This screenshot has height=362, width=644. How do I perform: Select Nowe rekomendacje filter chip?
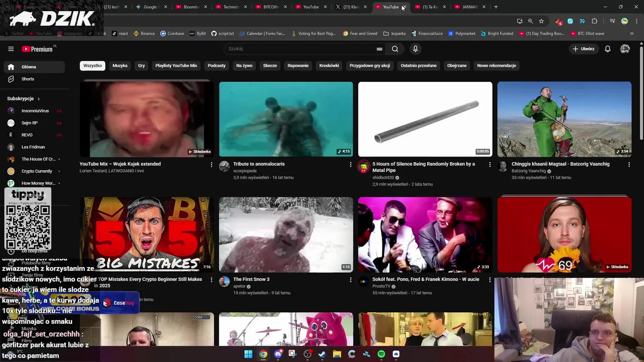pyautogui.click(x=497, y=65)
